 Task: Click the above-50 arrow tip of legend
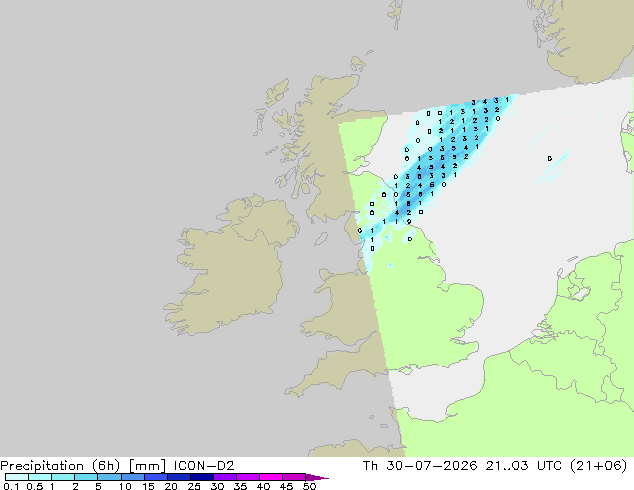[317, 477]
